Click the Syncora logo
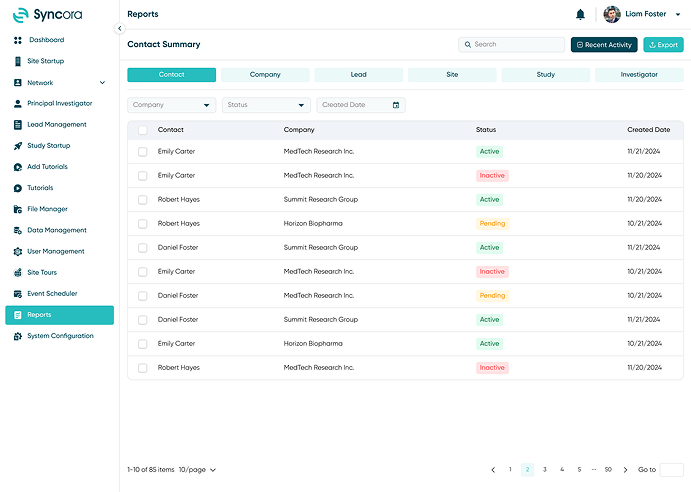The width and height of the screenshot is (691, 492). (47, 15)
